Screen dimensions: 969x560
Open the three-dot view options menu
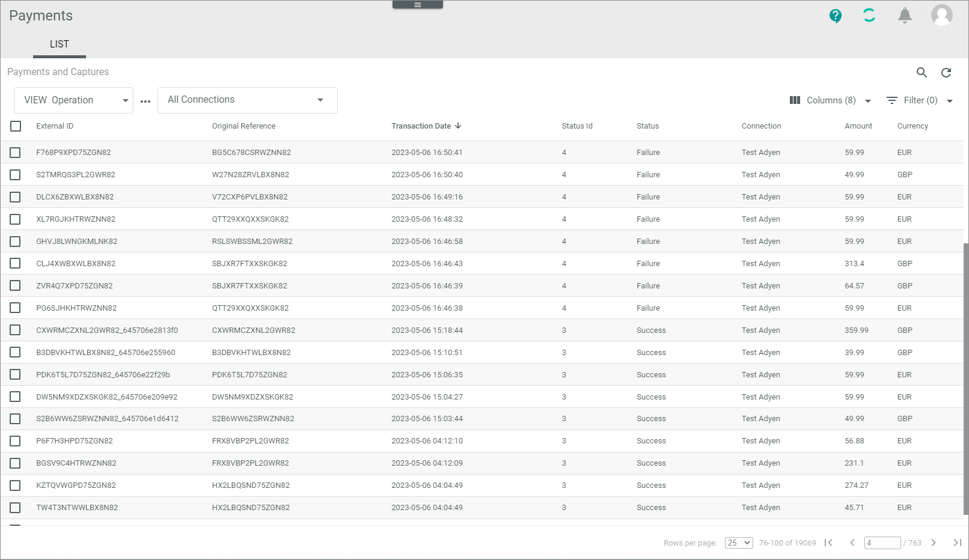tap(145, 102)
